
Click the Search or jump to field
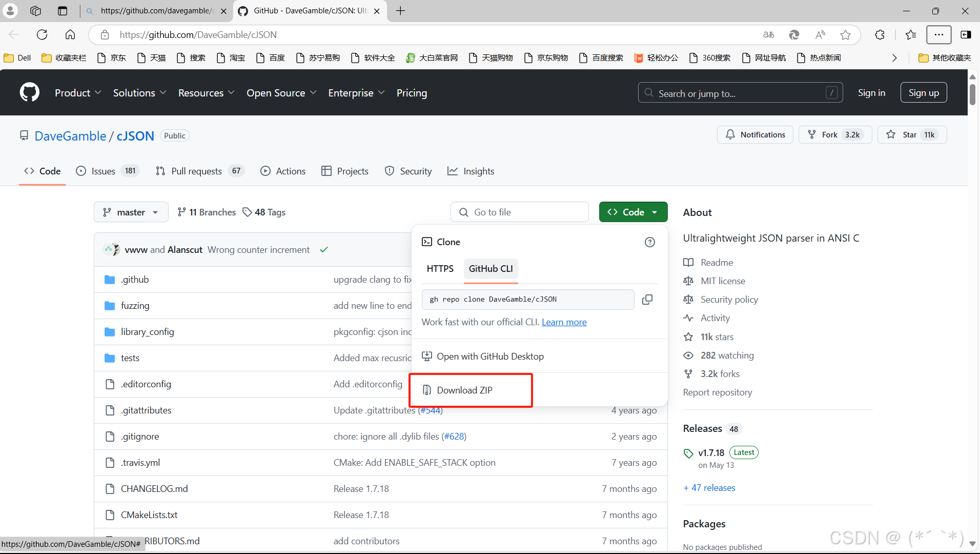(740, 93)
